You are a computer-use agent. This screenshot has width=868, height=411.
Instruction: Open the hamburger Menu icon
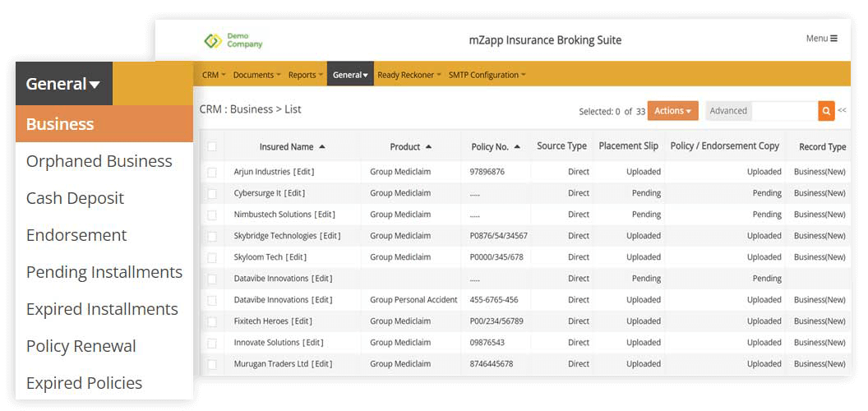coord(822,39)
